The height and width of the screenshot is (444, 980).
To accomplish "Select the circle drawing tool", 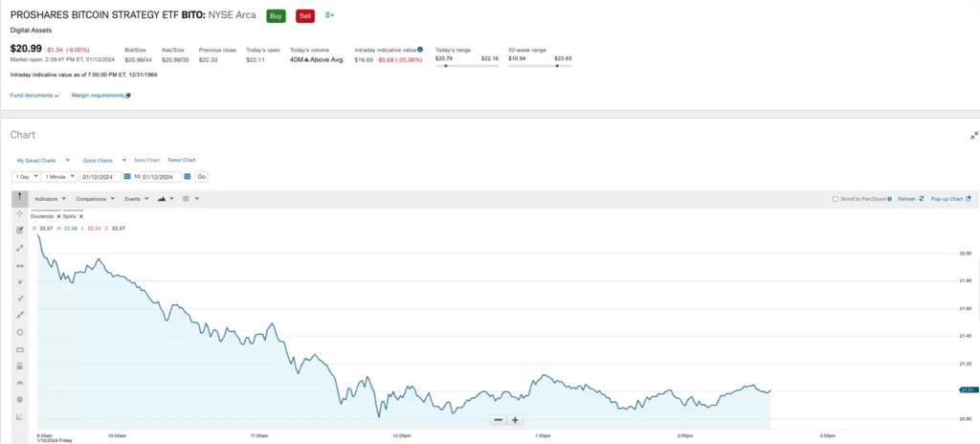I will pyautogui.click(x=19, y=332).
